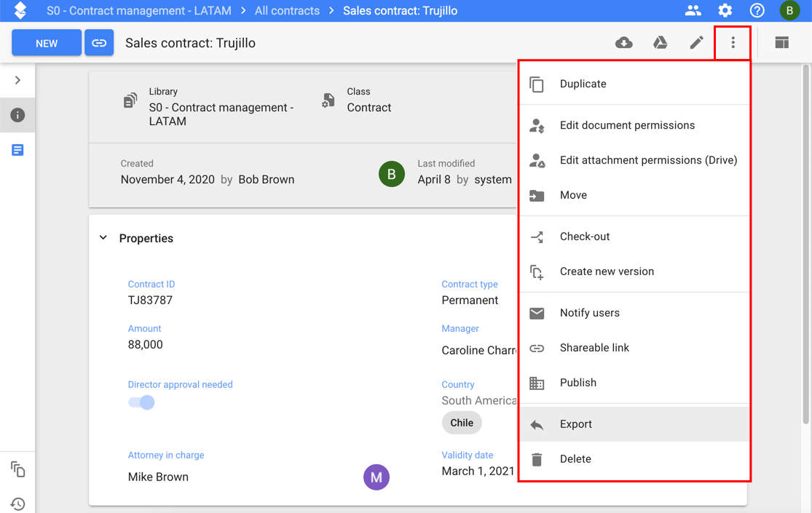Collapse the Properties section
This screenshot has height=513, width=812.
click(103, 238)
